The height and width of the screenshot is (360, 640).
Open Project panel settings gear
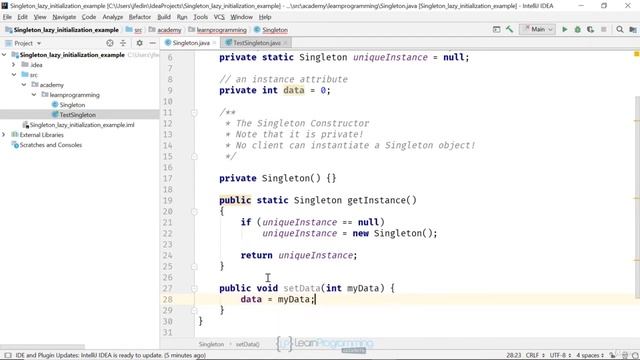[x=140, y=43]
